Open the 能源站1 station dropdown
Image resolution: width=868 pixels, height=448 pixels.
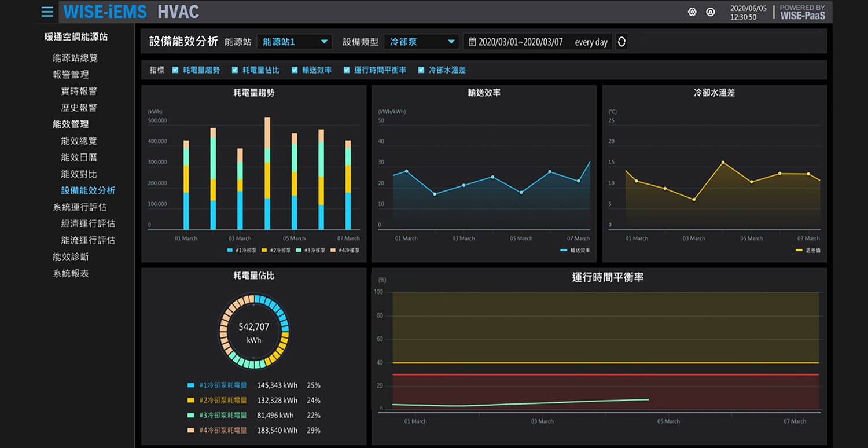(x=295, y=42)
